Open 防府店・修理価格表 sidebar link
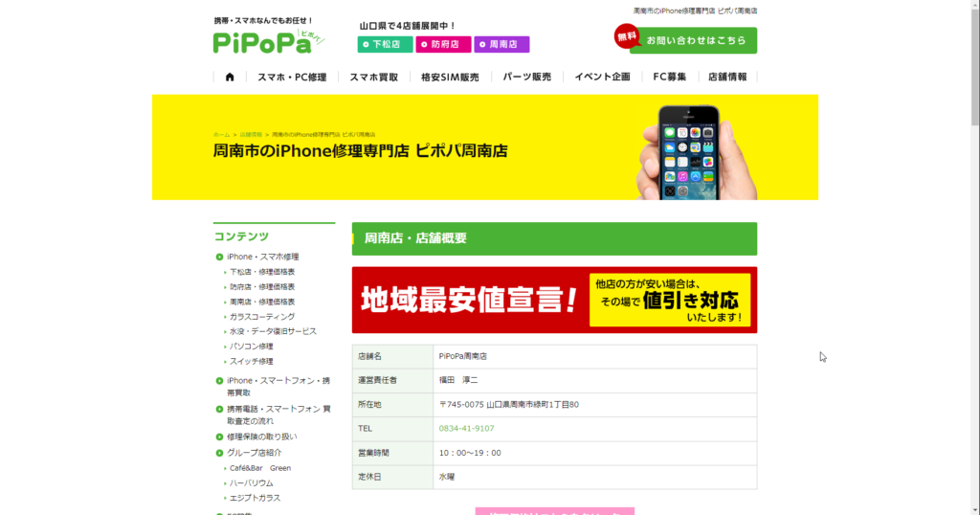980x515 pixels. (262, 287)
